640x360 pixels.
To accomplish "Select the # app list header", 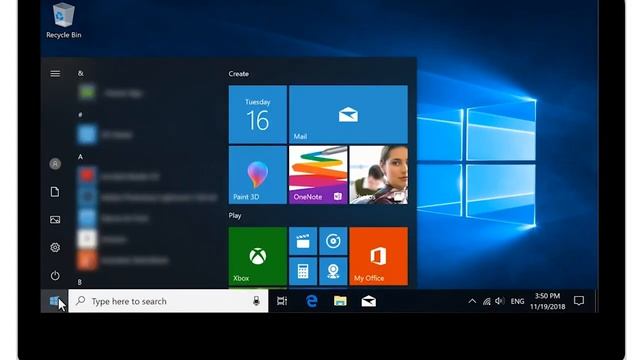I will pos(80,115).
